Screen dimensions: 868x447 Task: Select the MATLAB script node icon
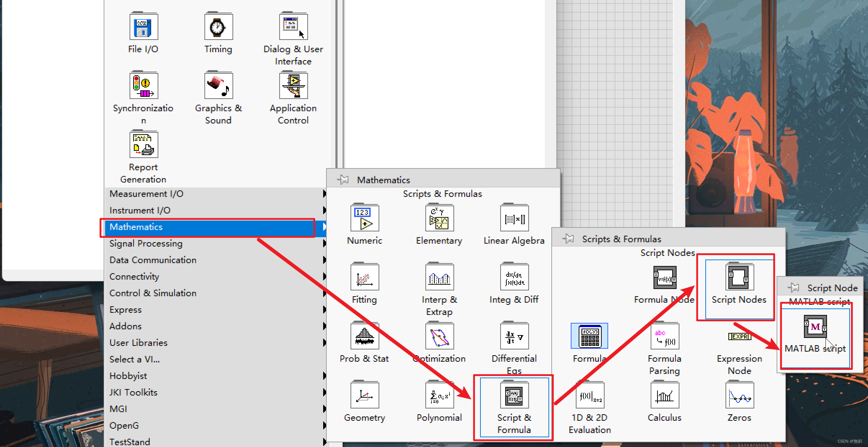(x=815, y=326)
